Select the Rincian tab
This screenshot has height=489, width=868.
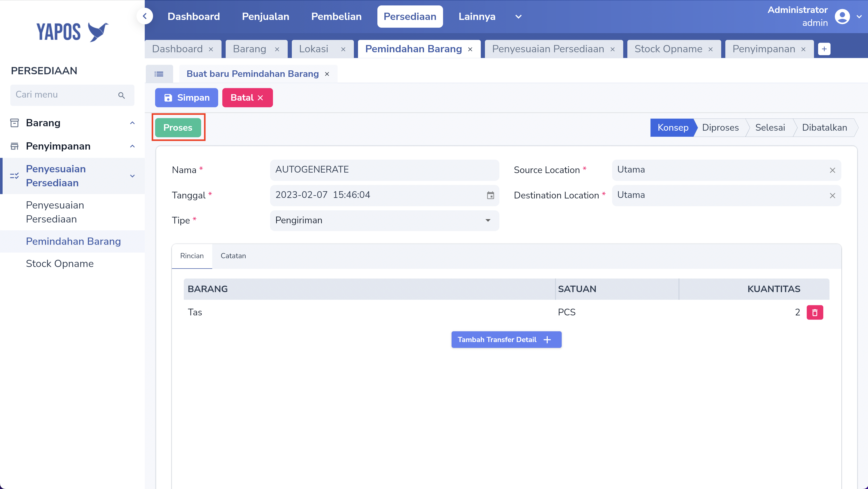(x=192, y=256)
